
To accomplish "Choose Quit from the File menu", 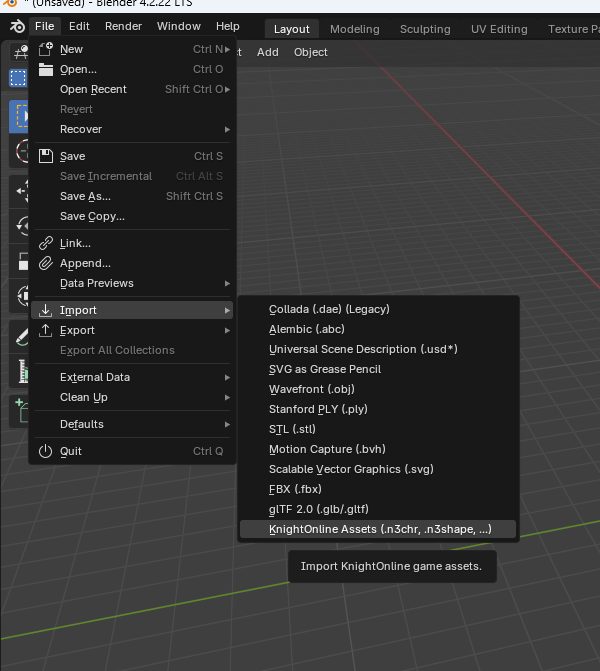I will [x=132, y=451].
